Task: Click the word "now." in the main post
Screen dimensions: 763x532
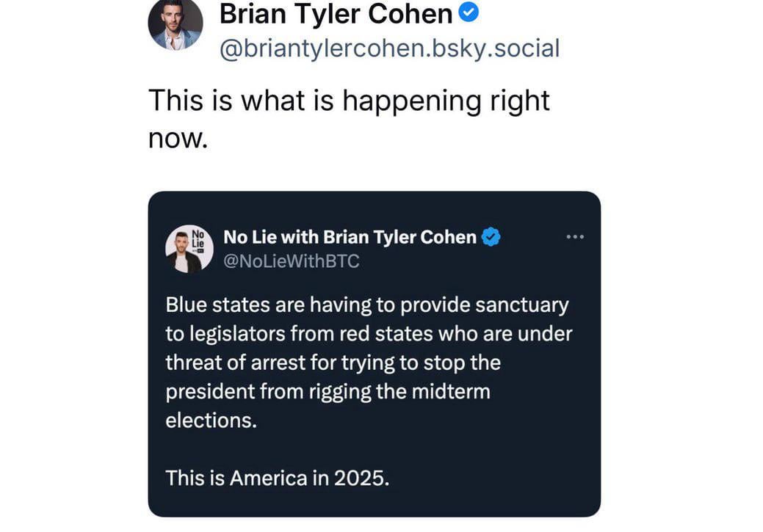Action: tap(178, 137)
